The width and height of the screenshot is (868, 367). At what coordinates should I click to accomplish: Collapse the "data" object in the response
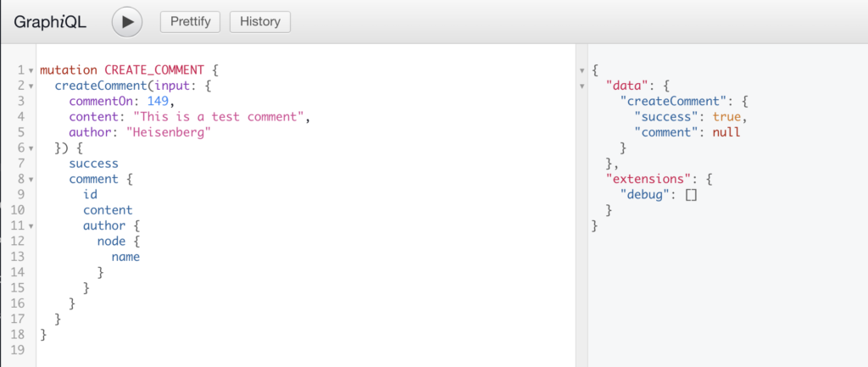(581, 86)
